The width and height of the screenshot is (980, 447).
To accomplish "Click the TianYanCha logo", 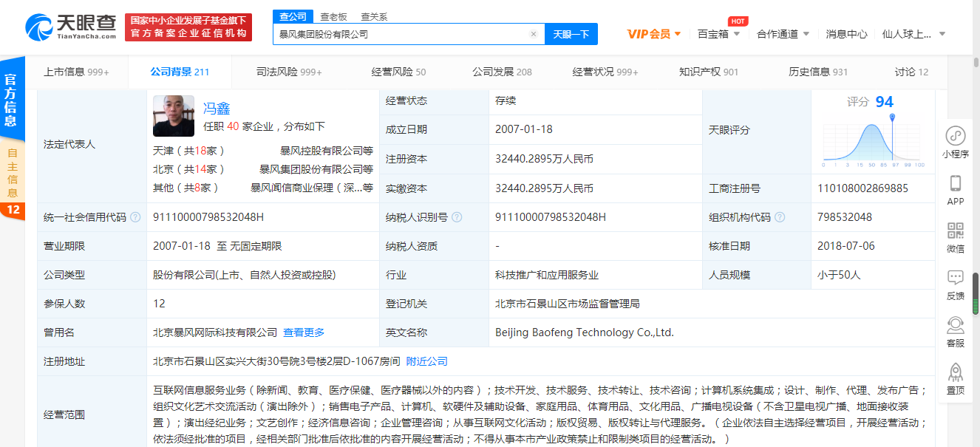I will (70, 27).
